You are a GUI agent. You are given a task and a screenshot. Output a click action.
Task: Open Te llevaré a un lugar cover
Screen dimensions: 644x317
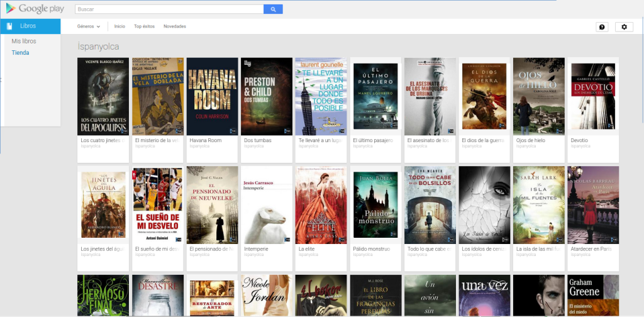[321, 96]
